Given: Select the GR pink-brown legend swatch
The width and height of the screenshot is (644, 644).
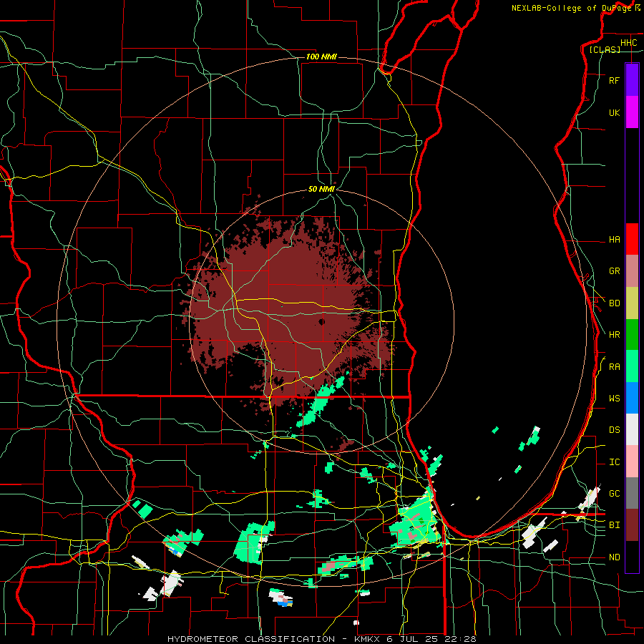Looking at the screenshot, I should point(632,271).
